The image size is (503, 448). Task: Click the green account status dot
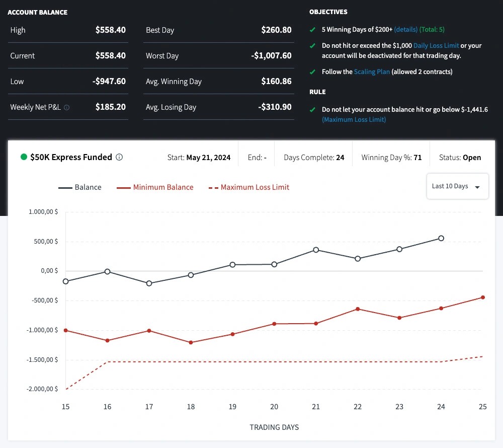pyautogui.click(x=24, y=157)
